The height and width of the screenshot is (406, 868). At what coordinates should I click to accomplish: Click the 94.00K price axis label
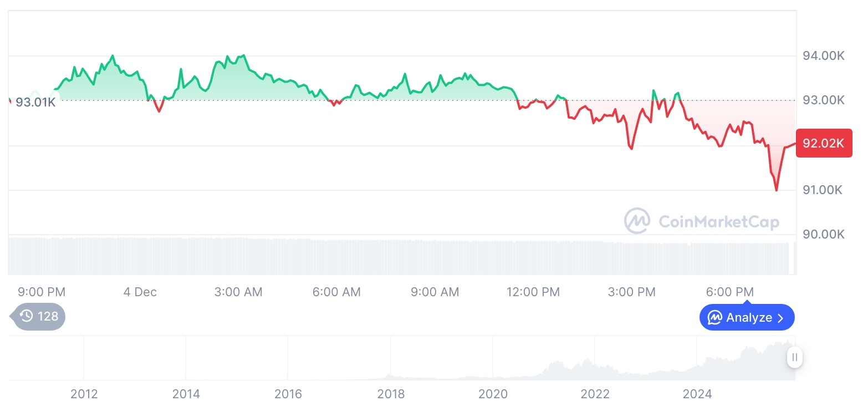click(x=824, y=55)
